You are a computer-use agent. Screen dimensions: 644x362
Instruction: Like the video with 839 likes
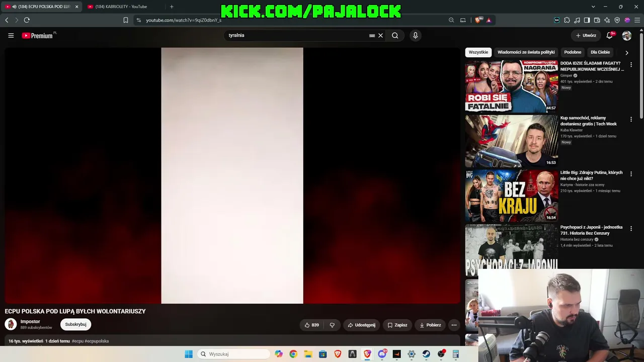(312, 325)
